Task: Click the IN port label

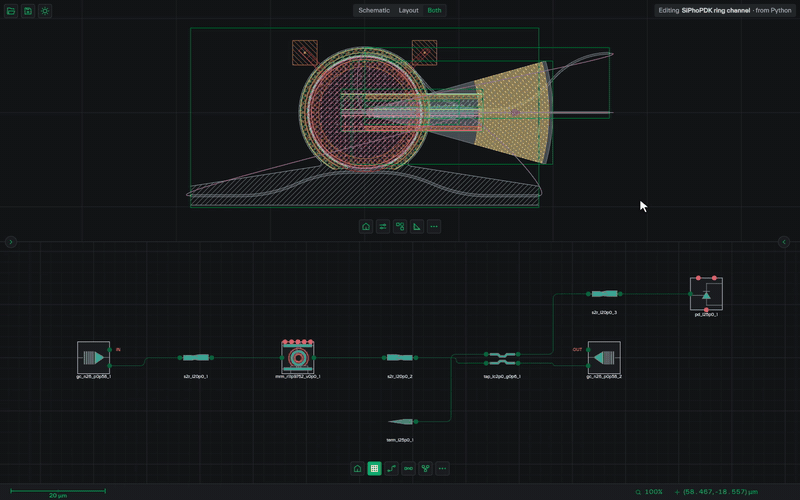Action: (x=118, y=349)
